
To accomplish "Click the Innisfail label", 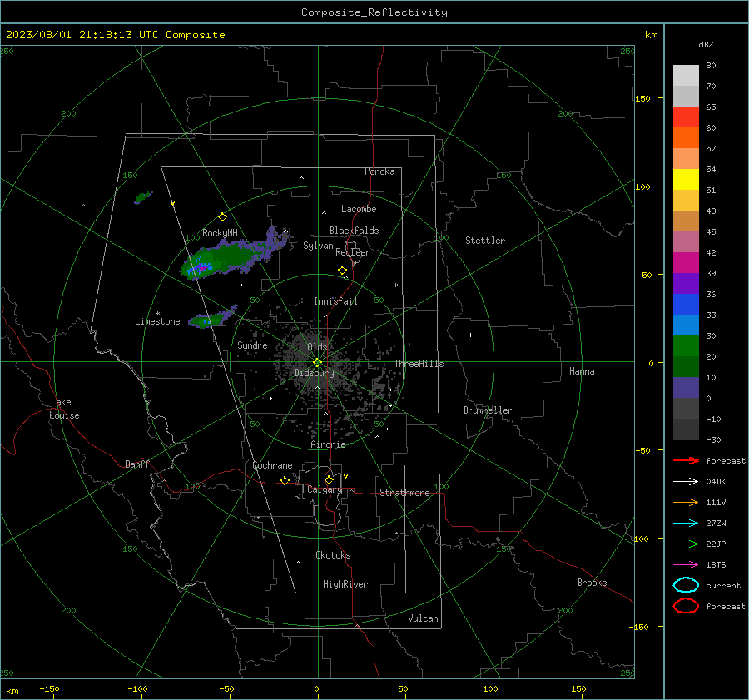I will pyautogui.click(x=335, y=301).
